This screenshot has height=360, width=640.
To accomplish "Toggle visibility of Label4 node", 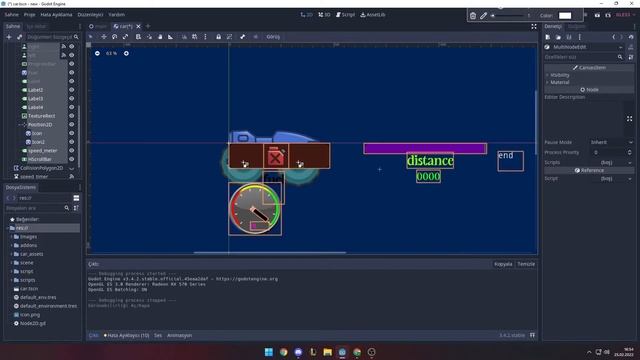I will pyautogui.click(x=71, y=107).
